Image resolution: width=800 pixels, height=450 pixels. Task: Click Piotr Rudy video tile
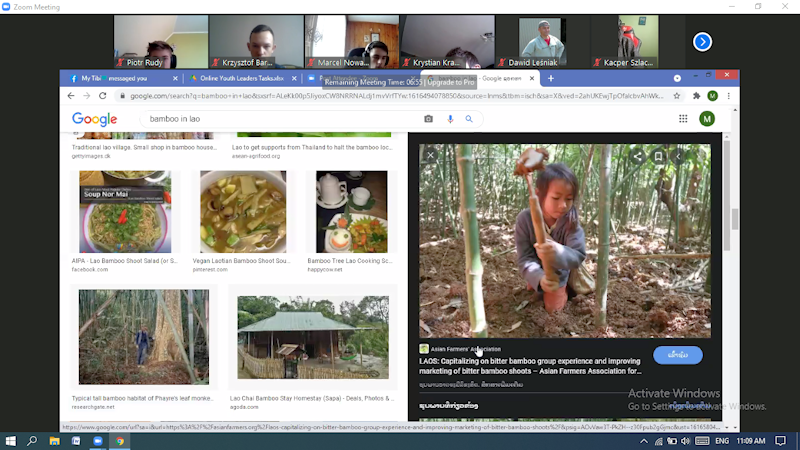click(161, 42)
